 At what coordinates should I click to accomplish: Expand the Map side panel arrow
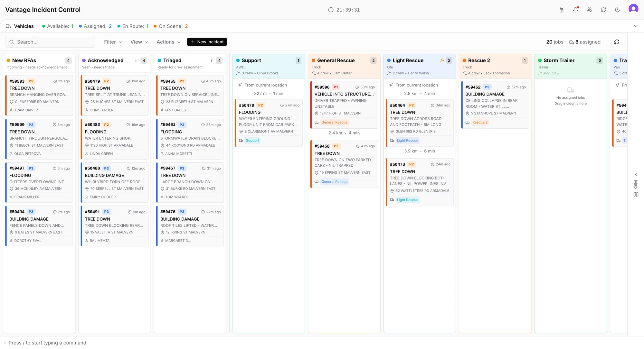636,174
